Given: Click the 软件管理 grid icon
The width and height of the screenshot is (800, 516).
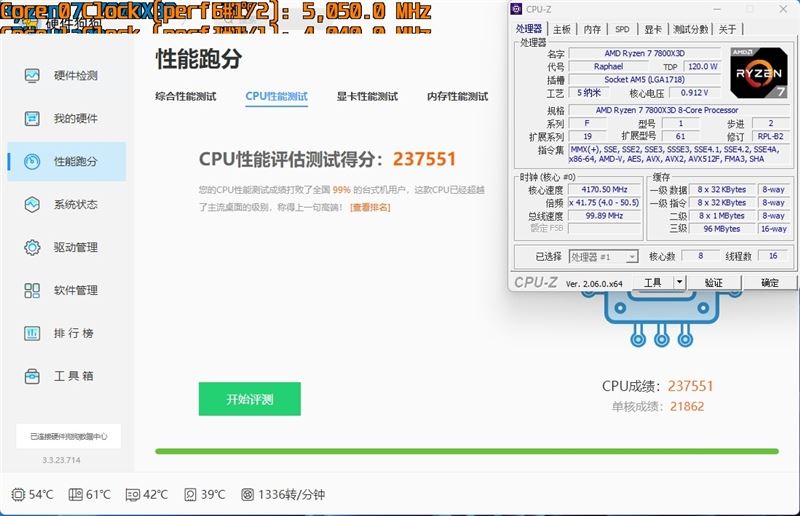Looking at the screenshot, I should [32, 290].
